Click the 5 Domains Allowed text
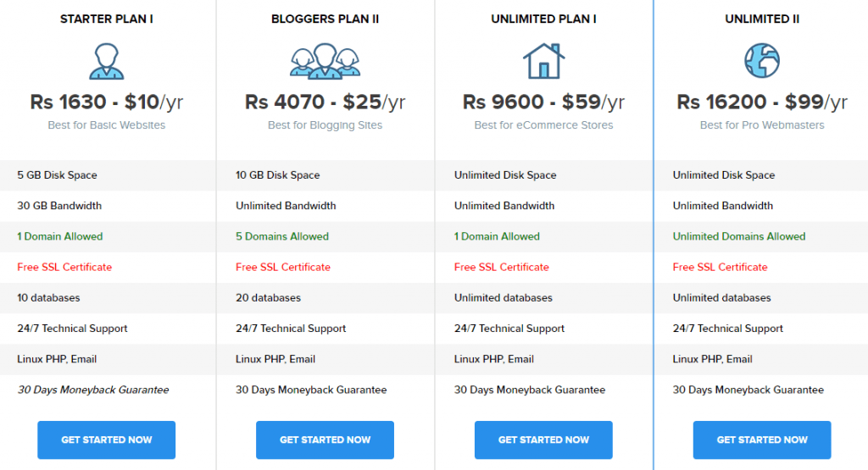The image size is (868, 470). [282, 236]
